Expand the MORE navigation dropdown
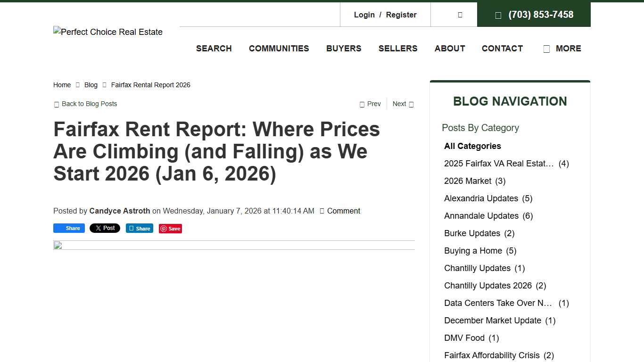644x362 pixels. click(x=562, y=49)
